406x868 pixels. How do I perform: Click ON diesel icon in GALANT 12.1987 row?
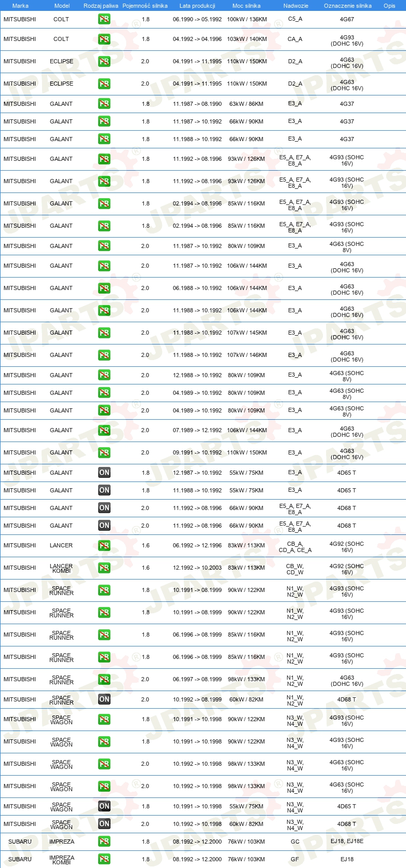pos(104,473)
